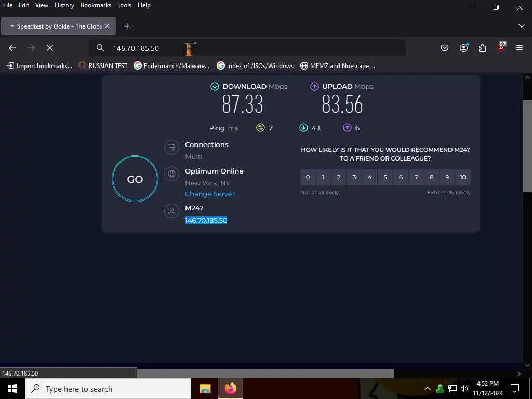Click the user icon beside M247

click(171, 211)
